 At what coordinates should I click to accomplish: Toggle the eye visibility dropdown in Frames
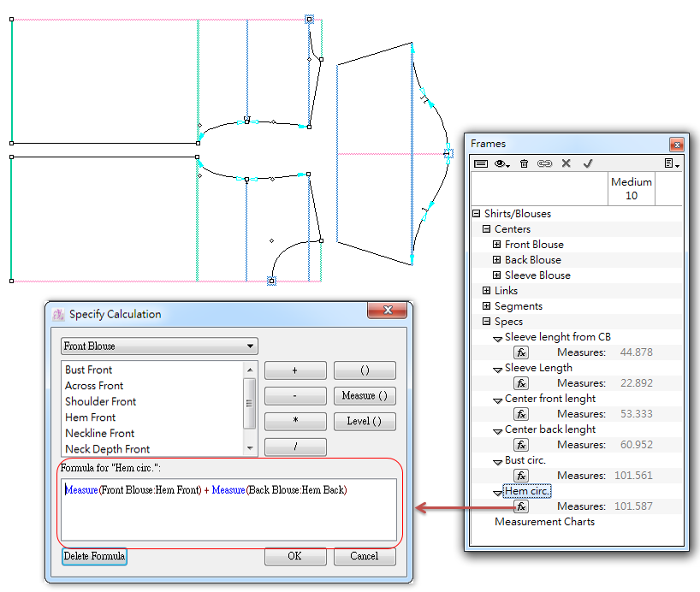[x=502, y=163]
